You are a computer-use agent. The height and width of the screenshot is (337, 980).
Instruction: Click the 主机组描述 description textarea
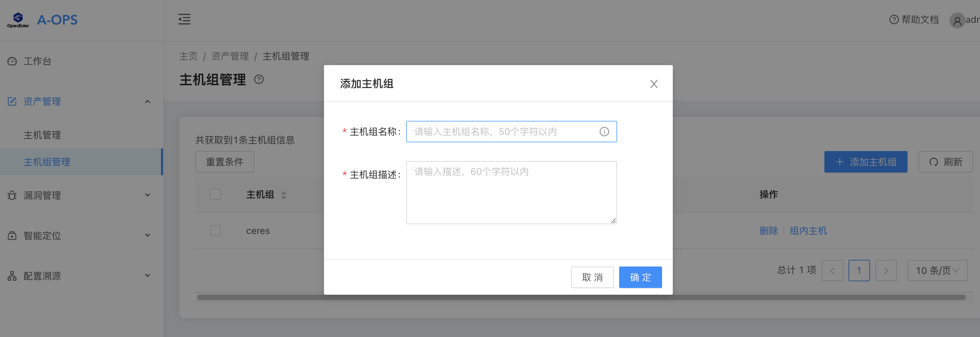point(511,192)
